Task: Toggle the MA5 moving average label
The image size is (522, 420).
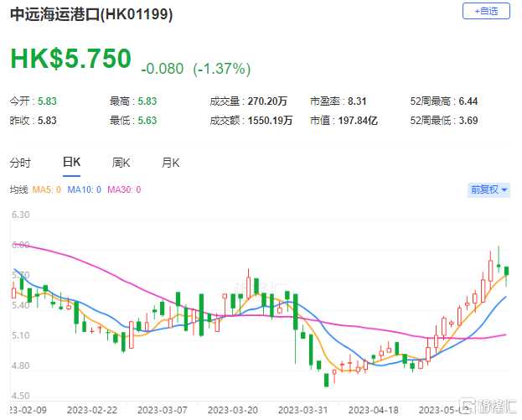Action: point(47,189)
